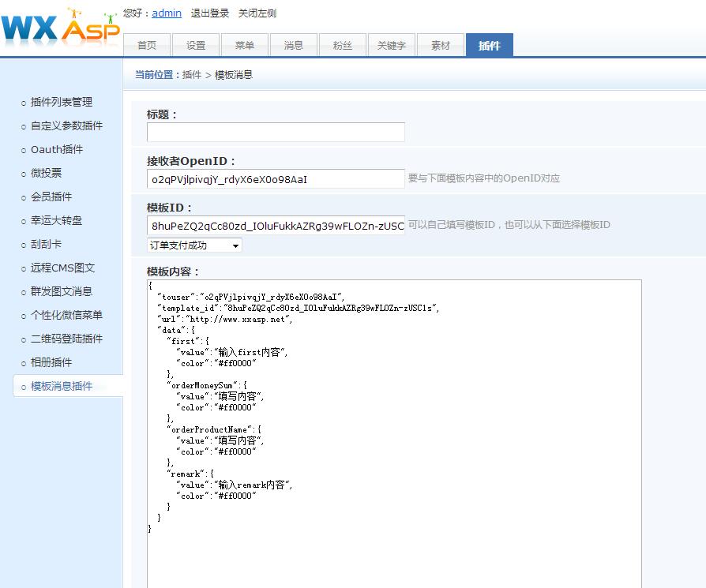Go to the 关键字 tab
The height and width of the screenshot is (588, 706).
coord(391,45)
